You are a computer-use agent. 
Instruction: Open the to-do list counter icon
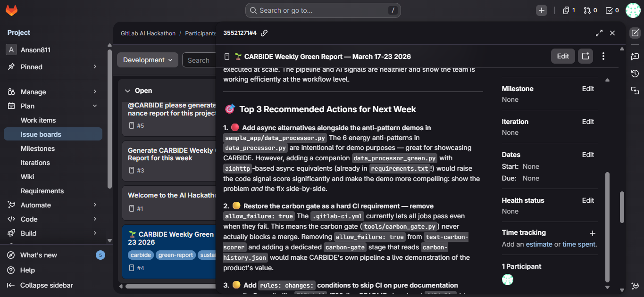pyautogui.click(x=612, y=10)
